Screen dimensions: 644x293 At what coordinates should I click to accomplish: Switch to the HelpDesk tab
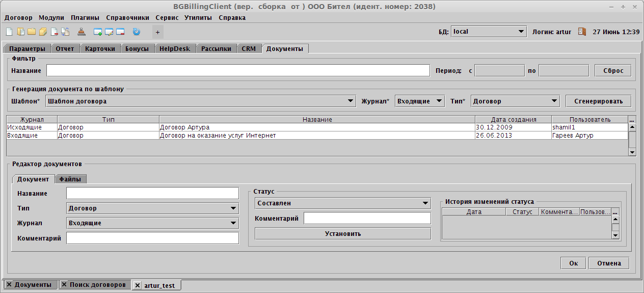click(174, 49)
